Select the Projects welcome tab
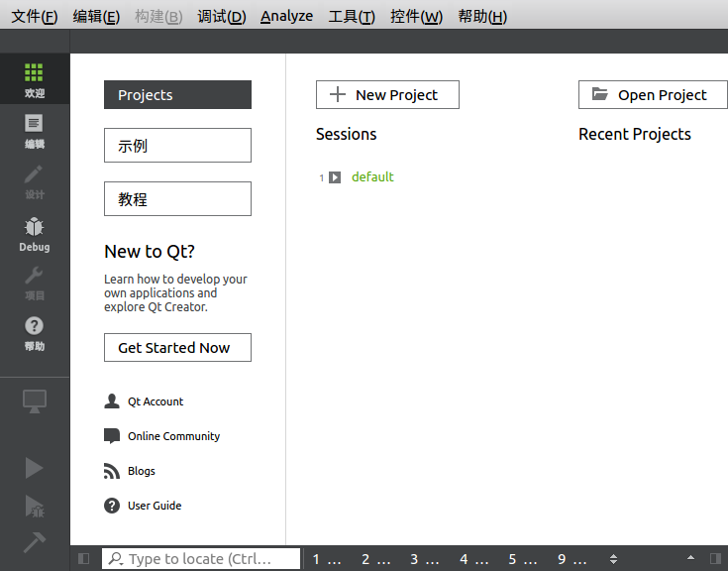The image size is (728, 571). point(178,95)
